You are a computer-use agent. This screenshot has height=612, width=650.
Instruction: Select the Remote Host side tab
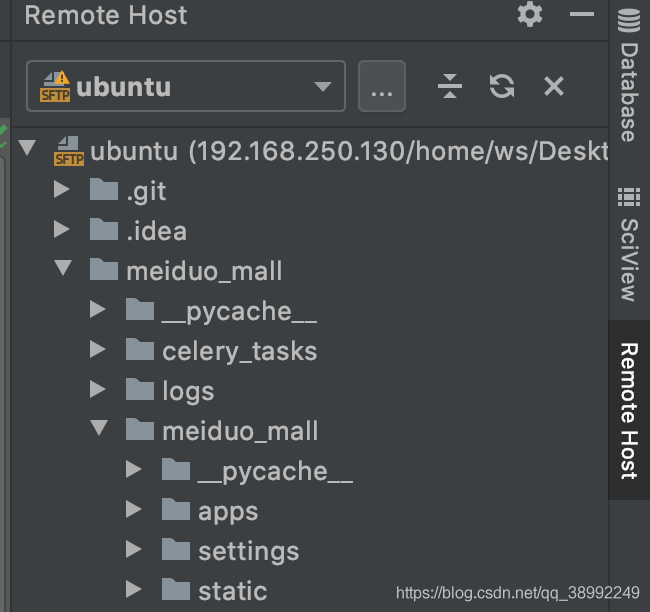pyautogui.click(x=629, y=410)
